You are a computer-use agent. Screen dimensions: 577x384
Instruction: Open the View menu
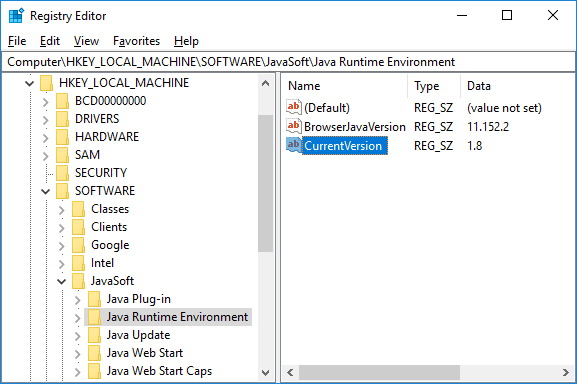(86, 41)
